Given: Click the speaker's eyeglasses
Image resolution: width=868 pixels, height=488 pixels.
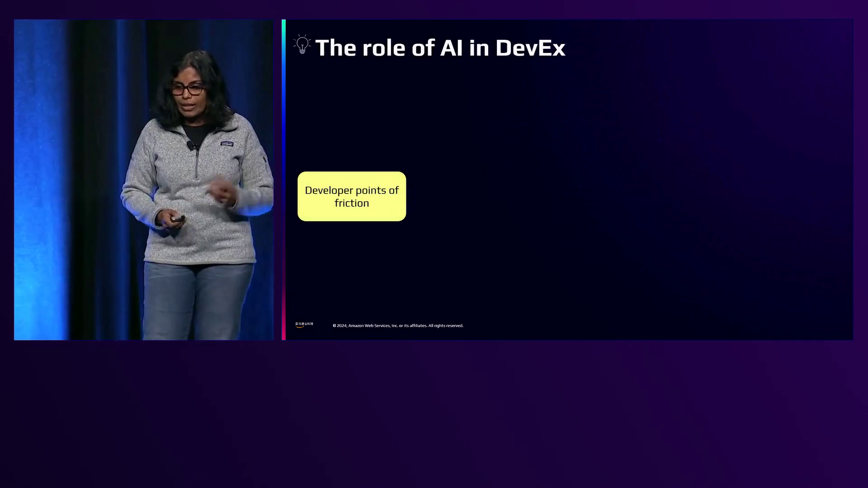Looking at the screenshot, I should (x=188, y=89).
